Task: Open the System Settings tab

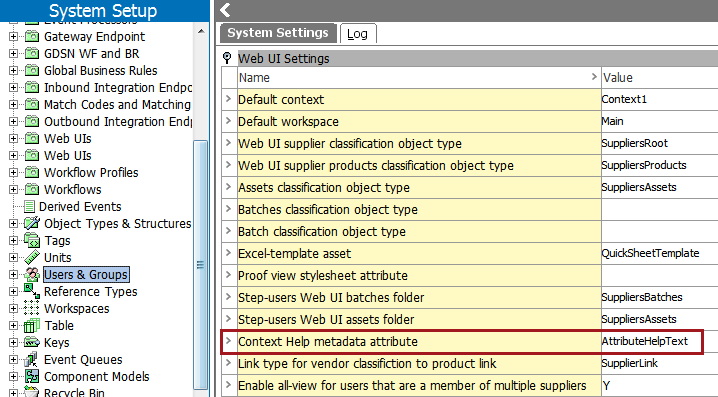Action: point(278,33)
